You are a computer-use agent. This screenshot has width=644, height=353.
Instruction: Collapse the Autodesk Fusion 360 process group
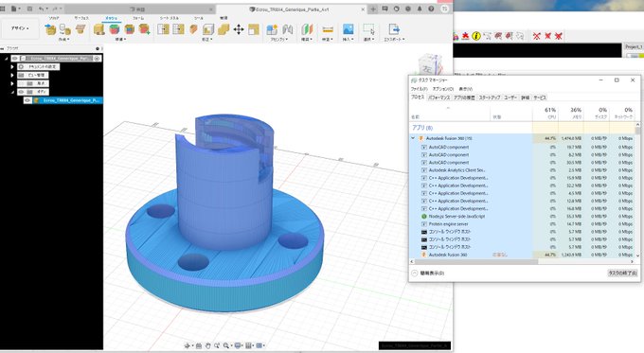pos(413,138)
